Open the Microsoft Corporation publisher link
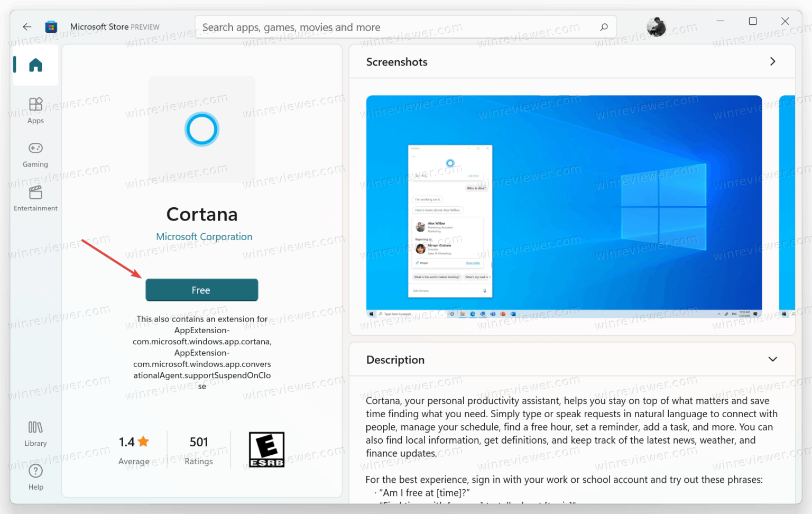 204,236
